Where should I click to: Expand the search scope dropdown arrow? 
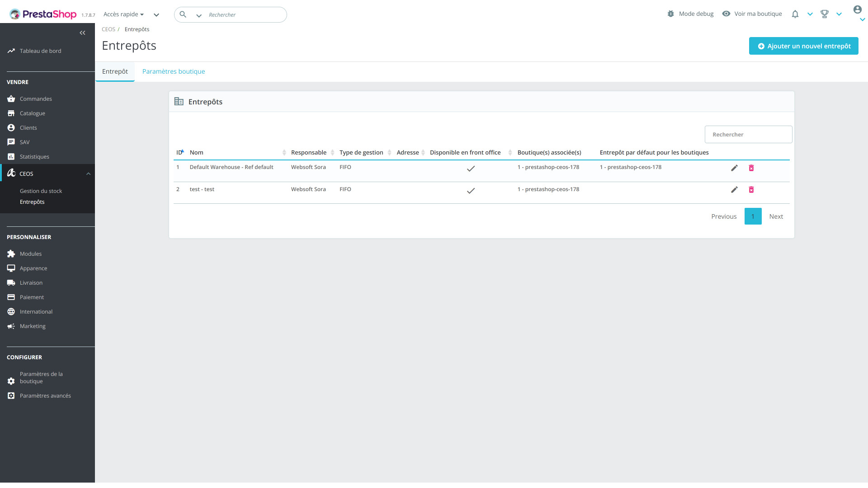pyautogui.click(x=198, y=15)
